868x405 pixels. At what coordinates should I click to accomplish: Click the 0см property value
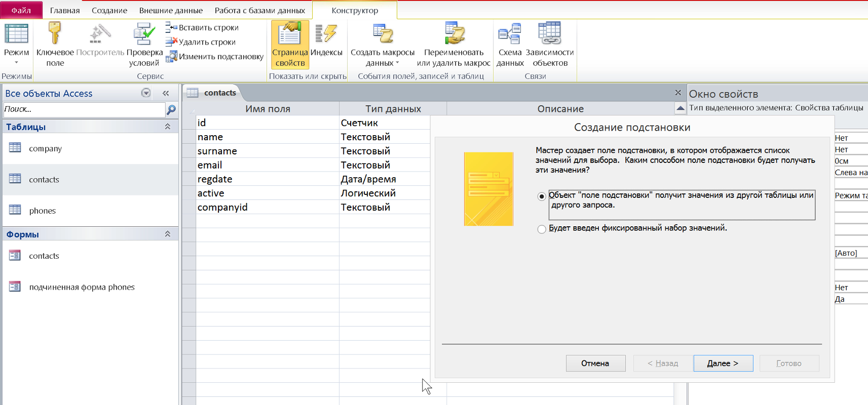tap(851, 161)
